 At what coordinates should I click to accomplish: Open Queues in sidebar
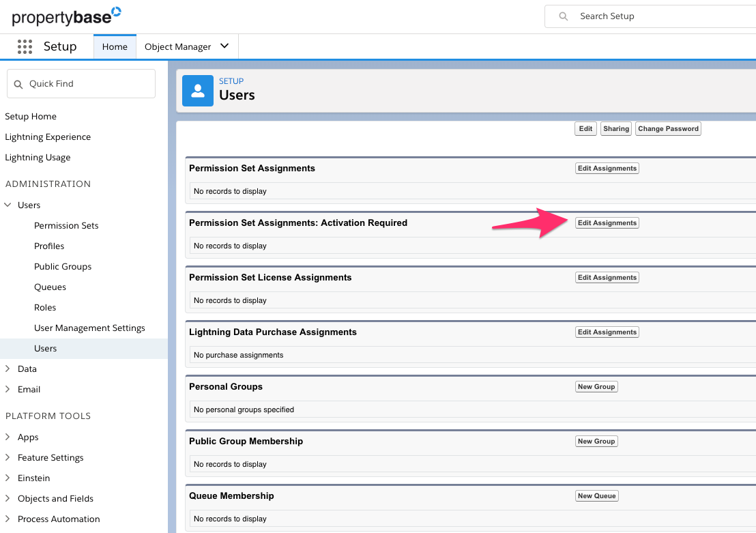[x=50, y=287]
